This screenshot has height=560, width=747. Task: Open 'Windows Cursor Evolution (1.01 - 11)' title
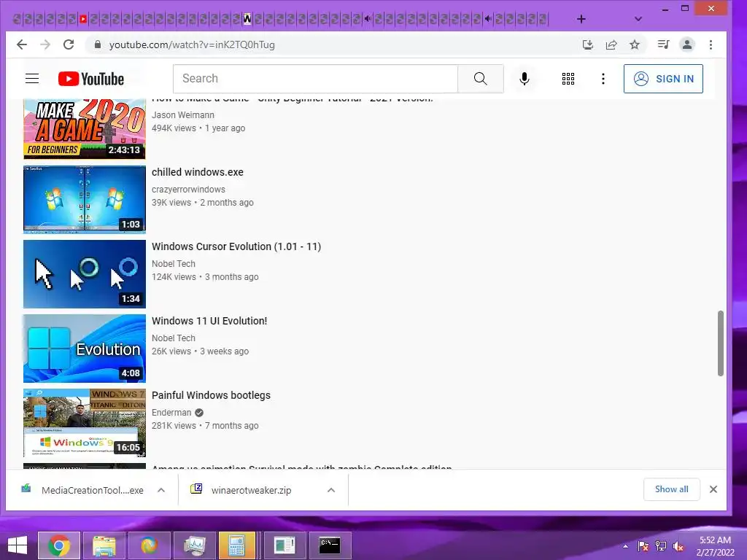click(x=236, y=246)
